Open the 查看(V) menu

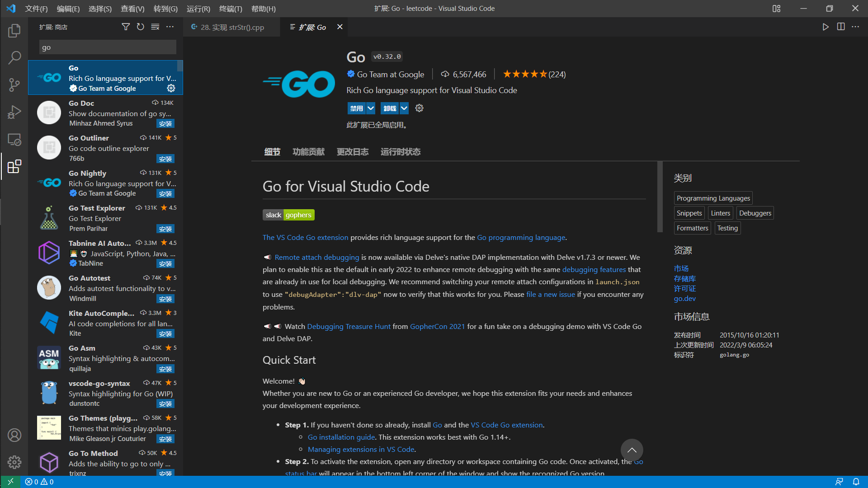tap(132, 9)
